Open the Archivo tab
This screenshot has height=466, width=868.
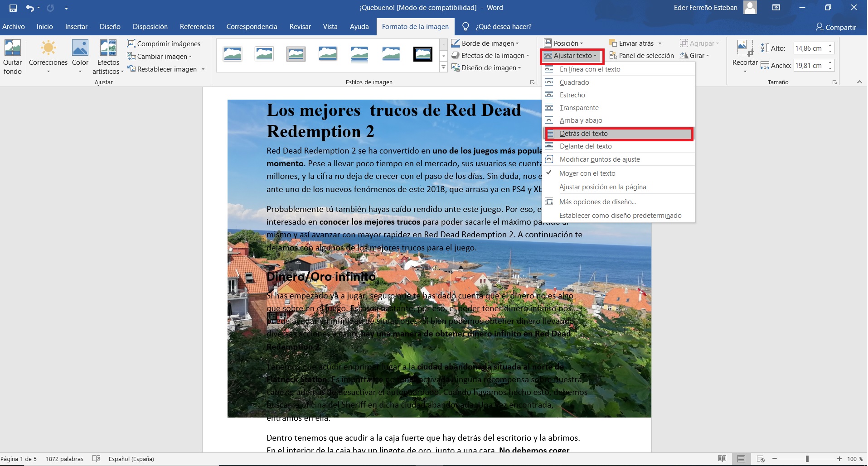pyautogui.click(x=14, y=27)
